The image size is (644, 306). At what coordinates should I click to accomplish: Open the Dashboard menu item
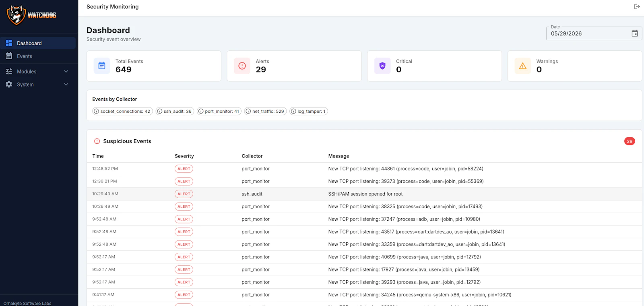tap(38, 43)
